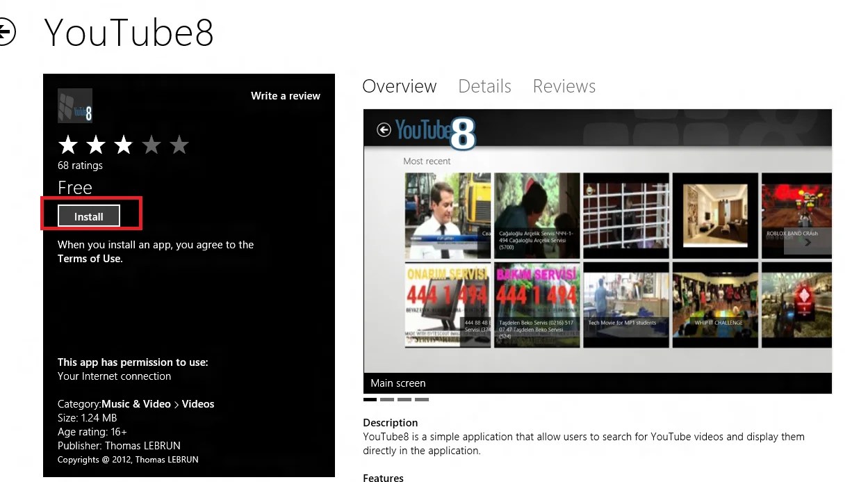Click the Most recent label in preview
Image resolution: width=868 pixels, height=482 pixels.
coord(427,161)
